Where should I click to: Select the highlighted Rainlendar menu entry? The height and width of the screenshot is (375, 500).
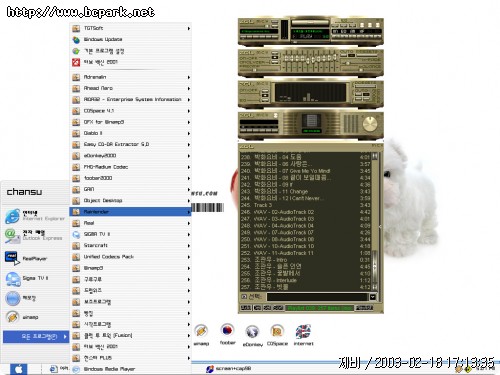pos(130,212)
